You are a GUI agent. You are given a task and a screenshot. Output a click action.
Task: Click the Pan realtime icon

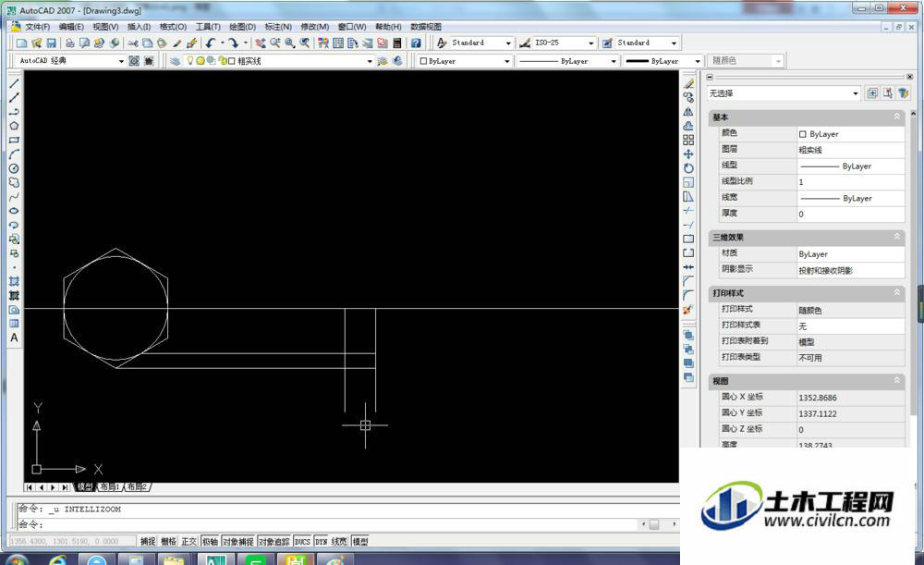tap(260, 43)
